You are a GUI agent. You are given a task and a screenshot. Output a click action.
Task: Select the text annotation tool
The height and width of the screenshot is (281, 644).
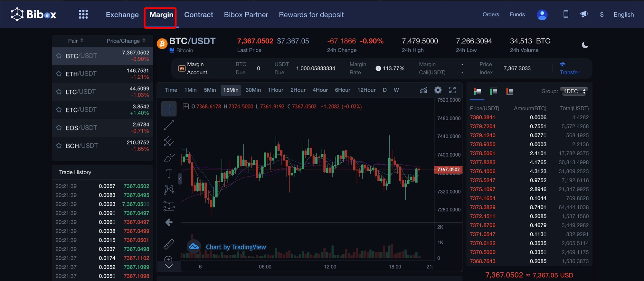coord(169,174)
